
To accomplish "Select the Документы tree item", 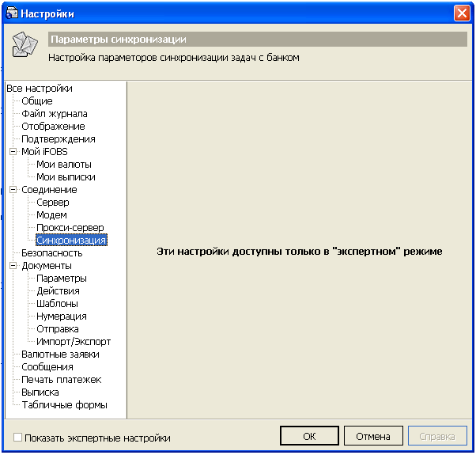I will point(47,265).
